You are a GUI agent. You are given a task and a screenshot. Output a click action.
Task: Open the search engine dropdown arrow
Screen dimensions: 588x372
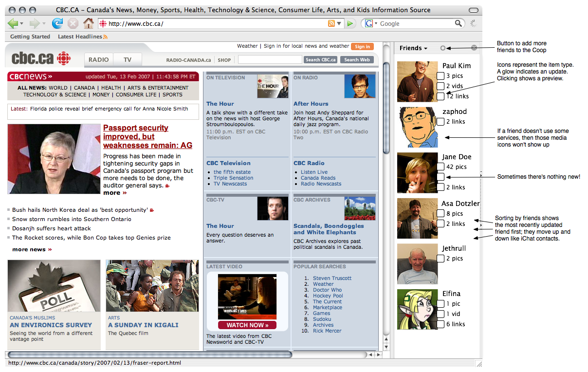point(376,23)
